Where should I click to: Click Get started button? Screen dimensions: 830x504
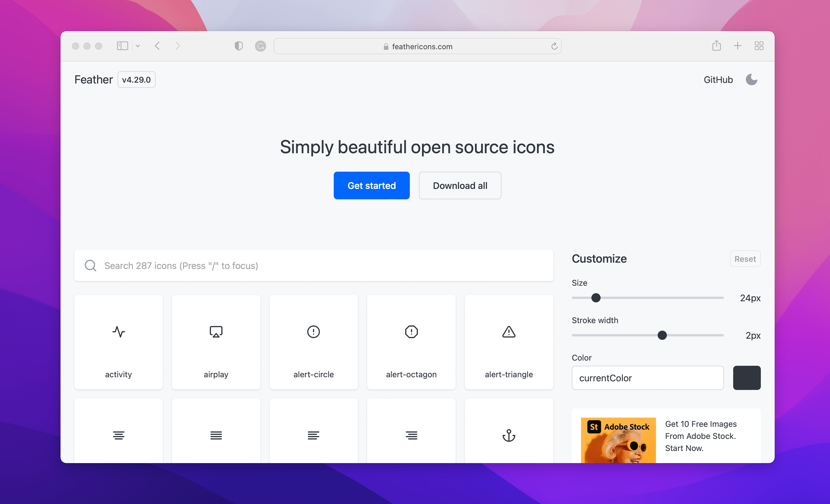click(372, 185)
